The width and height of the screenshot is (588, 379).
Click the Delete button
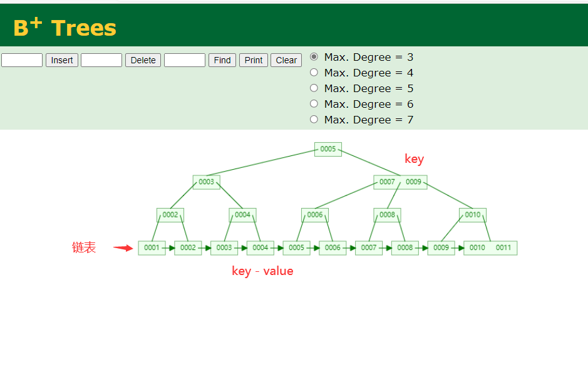[x=143, y=60]
